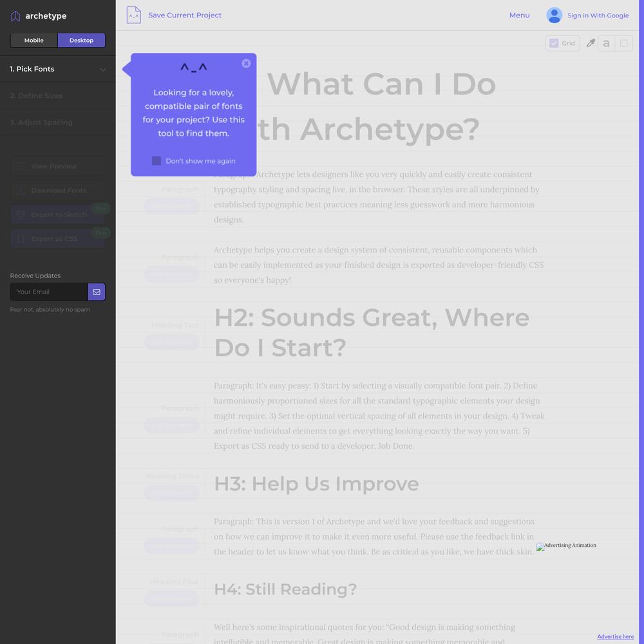Click the Google account avatar icon
Viewport: 644px width, 644px height.
coord(554,15)
